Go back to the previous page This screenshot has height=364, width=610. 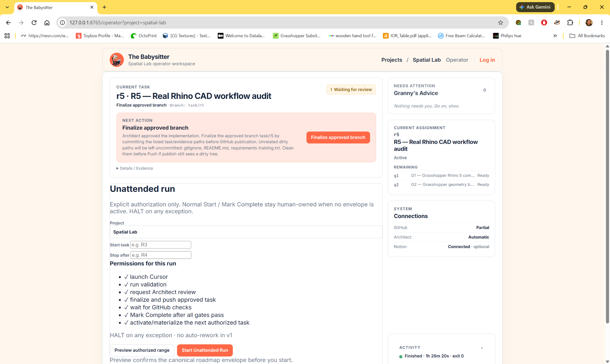(x=8, y=23)
